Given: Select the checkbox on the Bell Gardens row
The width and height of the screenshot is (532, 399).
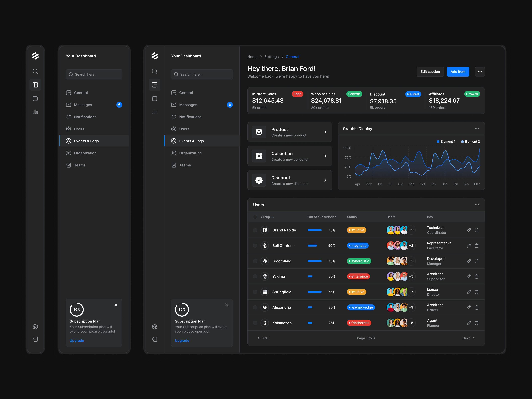Looking at the screenshot, I should click(x=255, y=245).
